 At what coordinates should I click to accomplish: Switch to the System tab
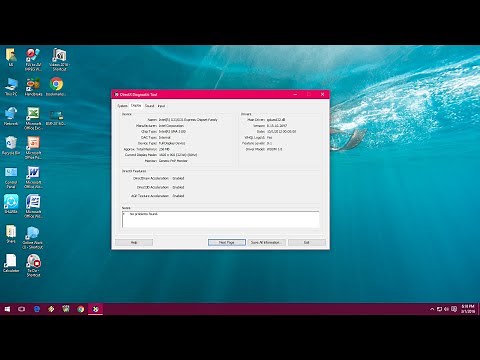[x=122, y=106]
